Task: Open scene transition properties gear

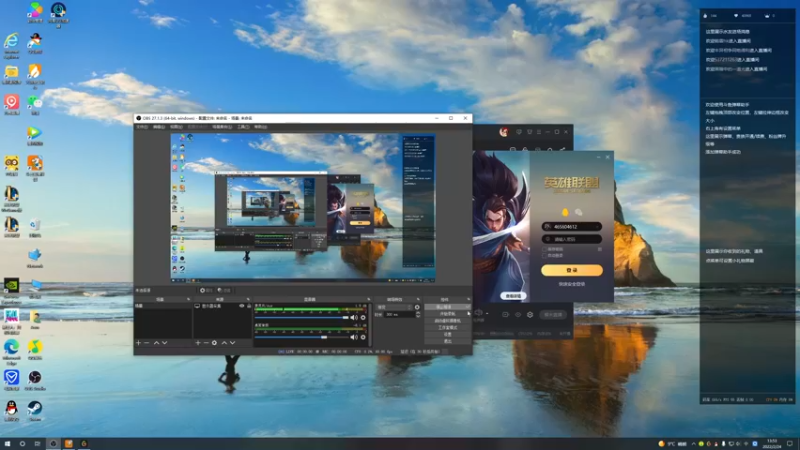Action: pos(417,307)
